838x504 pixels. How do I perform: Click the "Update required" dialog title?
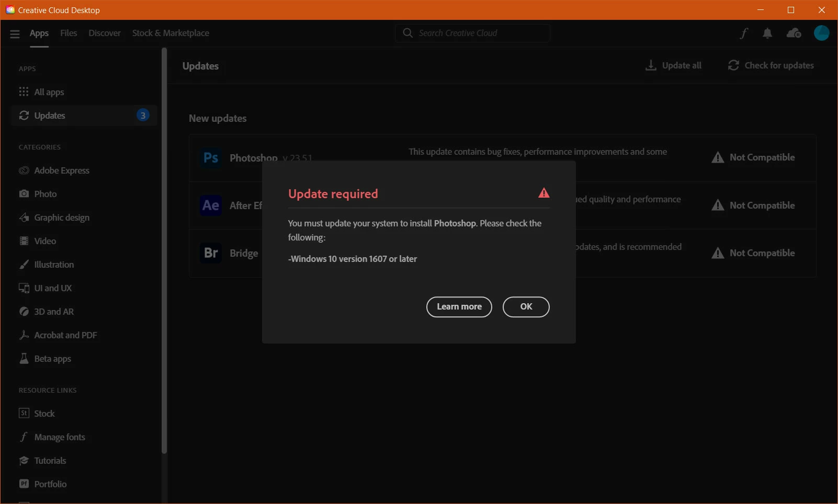tap(333, 194)
